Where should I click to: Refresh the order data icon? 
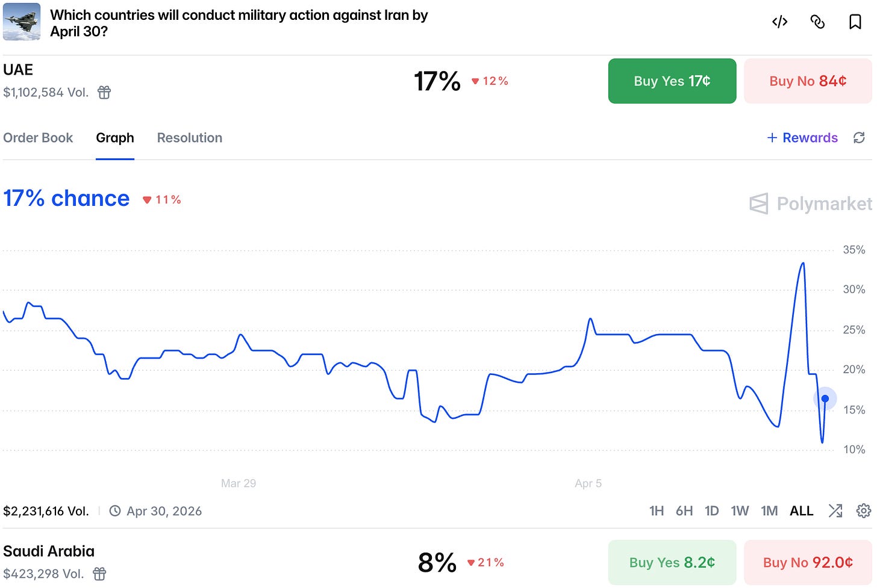click(859, 138)
